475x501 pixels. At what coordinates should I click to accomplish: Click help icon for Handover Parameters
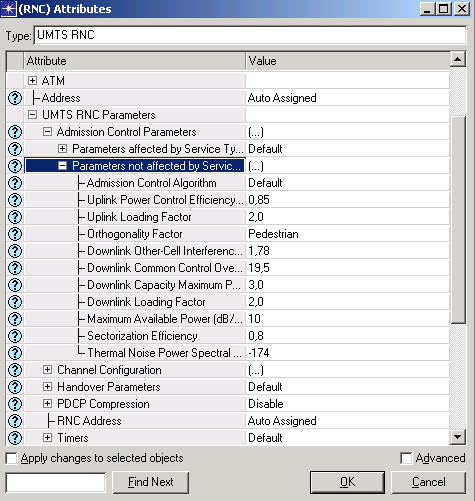tap(15, 387)
